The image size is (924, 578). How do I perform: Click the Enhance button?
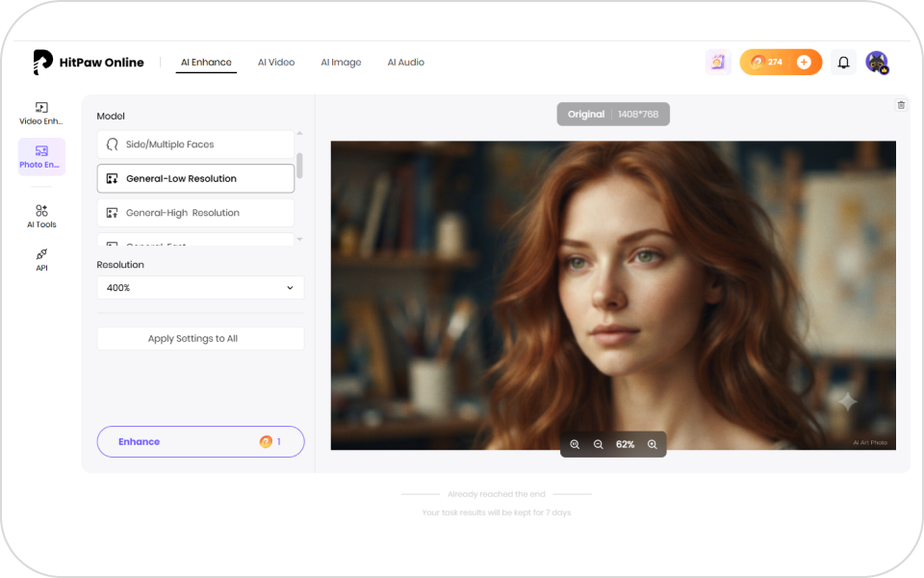tap(200, 442)
